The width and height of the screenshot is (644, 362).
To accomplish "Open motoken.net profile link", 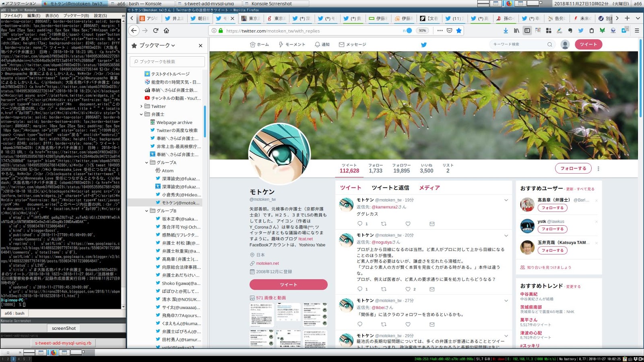I will (267, 263).
